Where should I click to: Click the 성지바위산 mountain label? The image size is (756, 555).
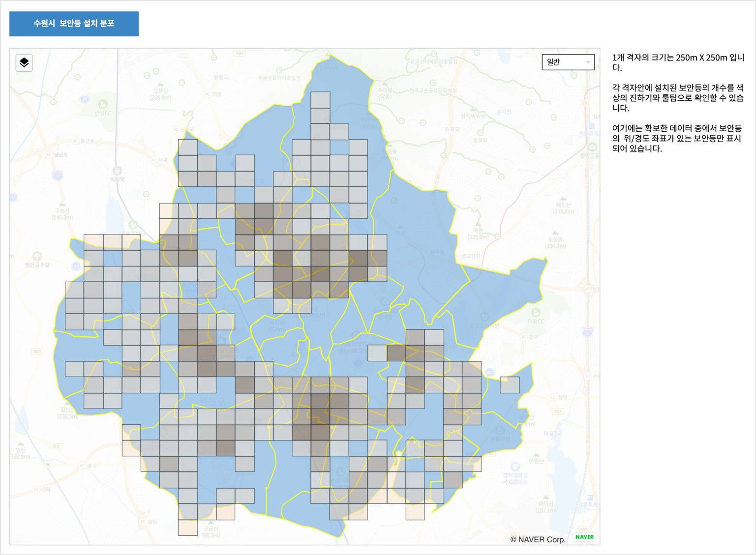point(473,116)
